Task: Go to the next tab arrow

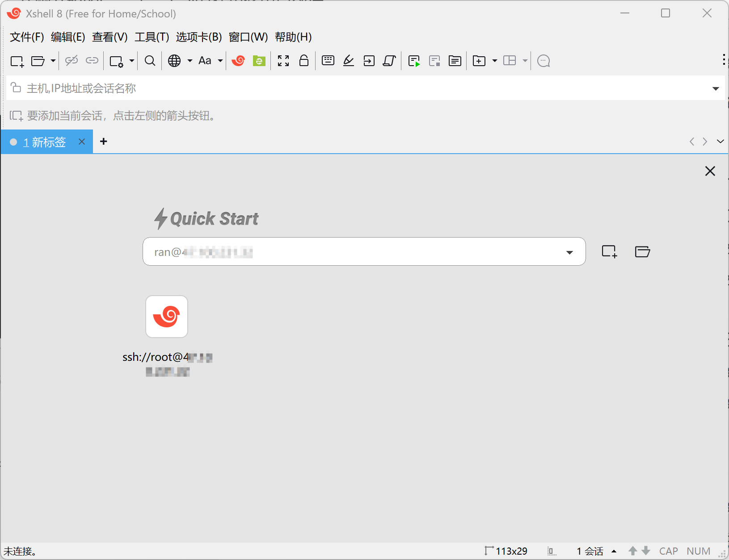Action: [x=705, y=142]
